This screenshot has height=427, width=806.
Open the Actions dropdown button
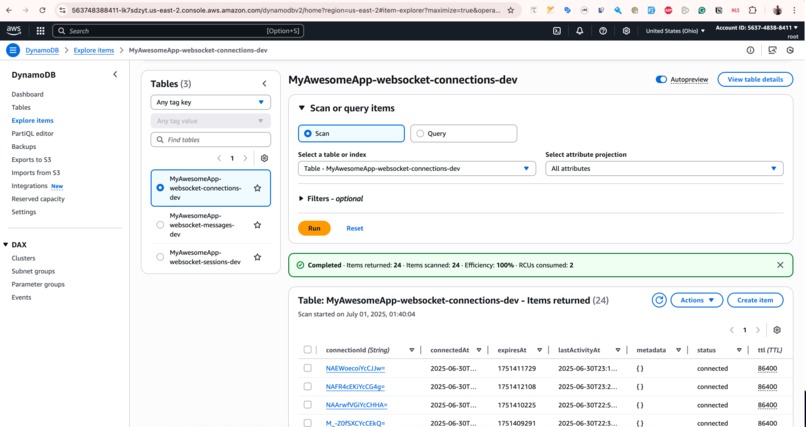697,300
